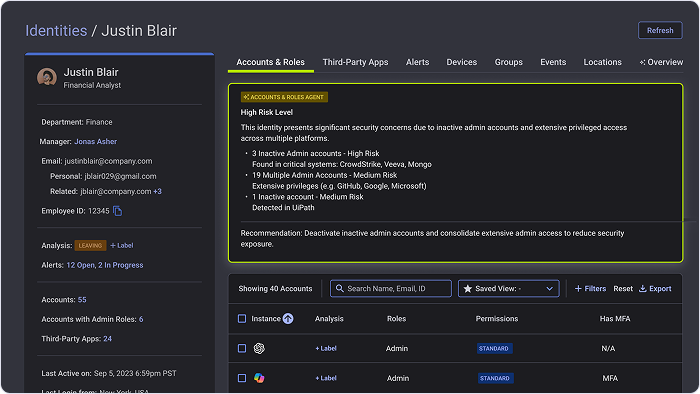Click the Refresh button
The width and height of the screenshot is (700, 394).
pyautogui.click(x=660, y=30)
